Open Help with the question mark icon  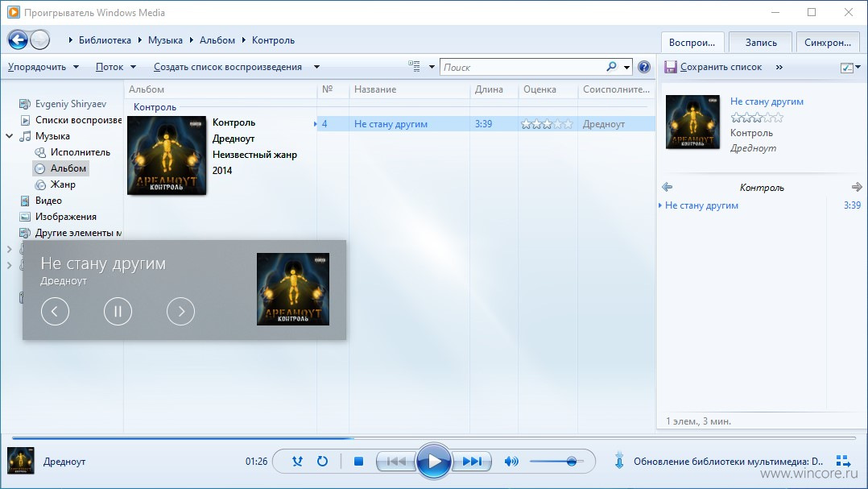pyautogui.click(x=644, y=67)
